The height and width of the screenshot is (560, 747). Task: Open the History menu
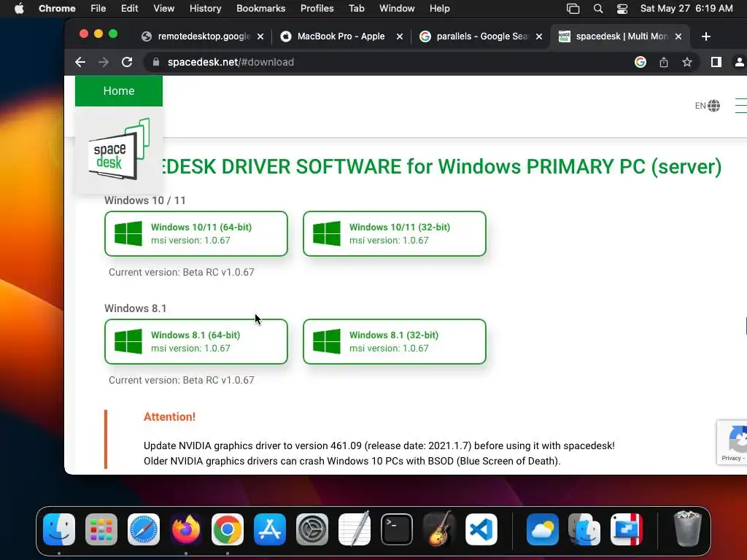tap(205, 9)
